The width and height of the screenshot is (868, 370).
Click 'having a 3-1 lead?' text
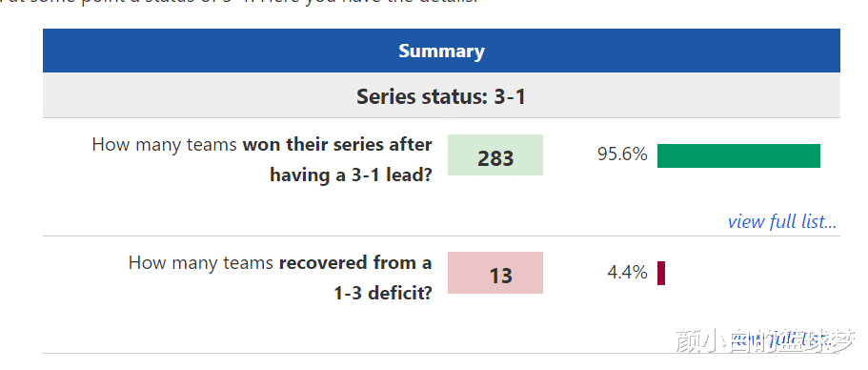(351, 175)
